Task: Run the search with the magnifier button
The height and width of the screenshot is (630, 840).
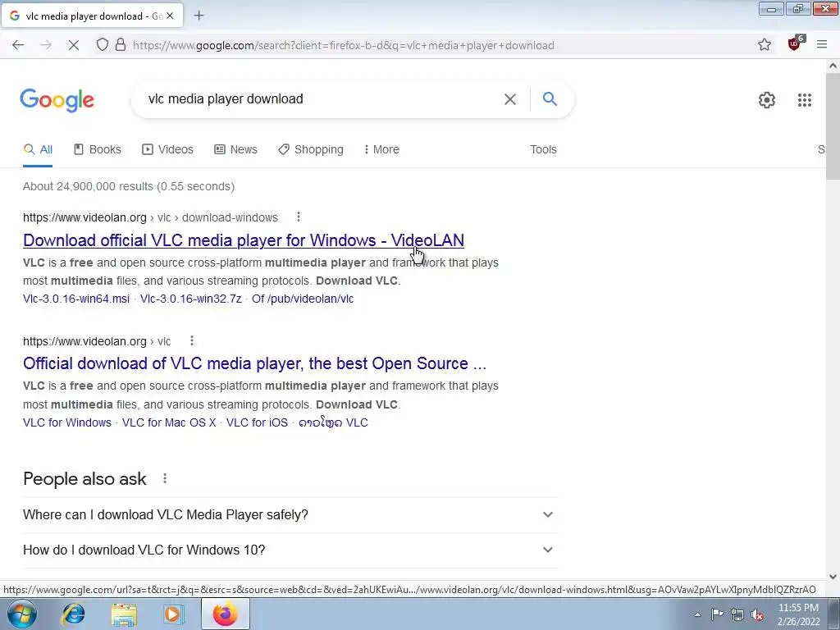Action: pyautogui.click(x=550, y=98)
